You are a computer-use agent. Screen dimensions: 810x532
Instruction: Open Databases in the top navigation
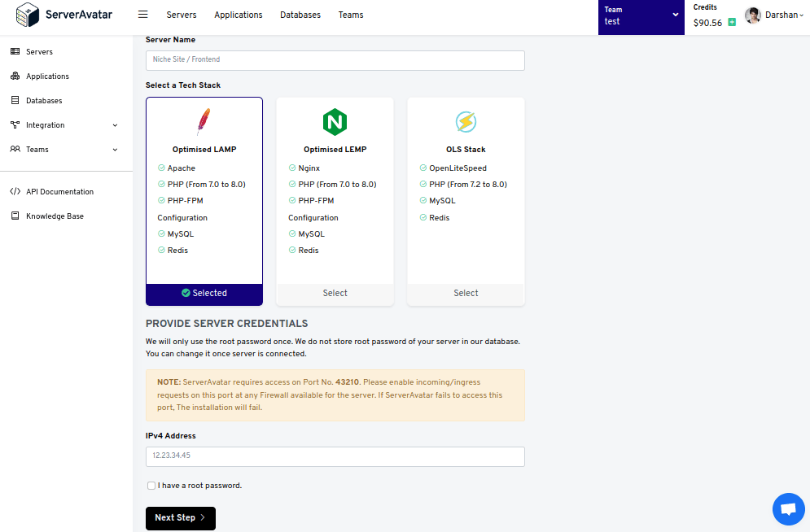pos(300,15)
